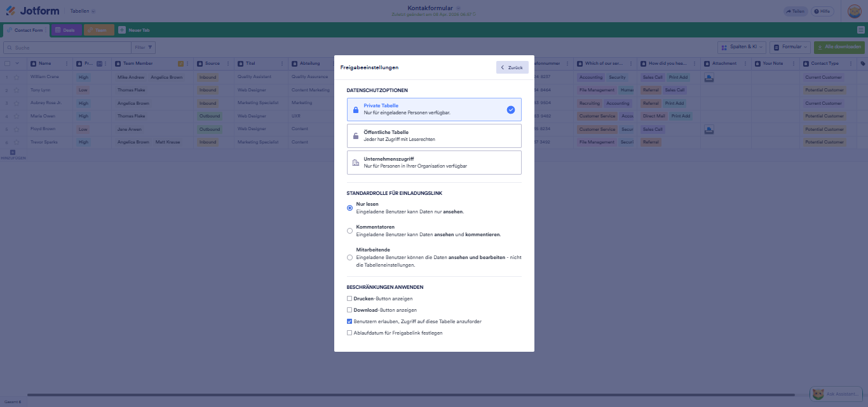Expand the Spalten & KI dropdown
The height and width of the screenshot is (407, 868).
pos(741,47)
